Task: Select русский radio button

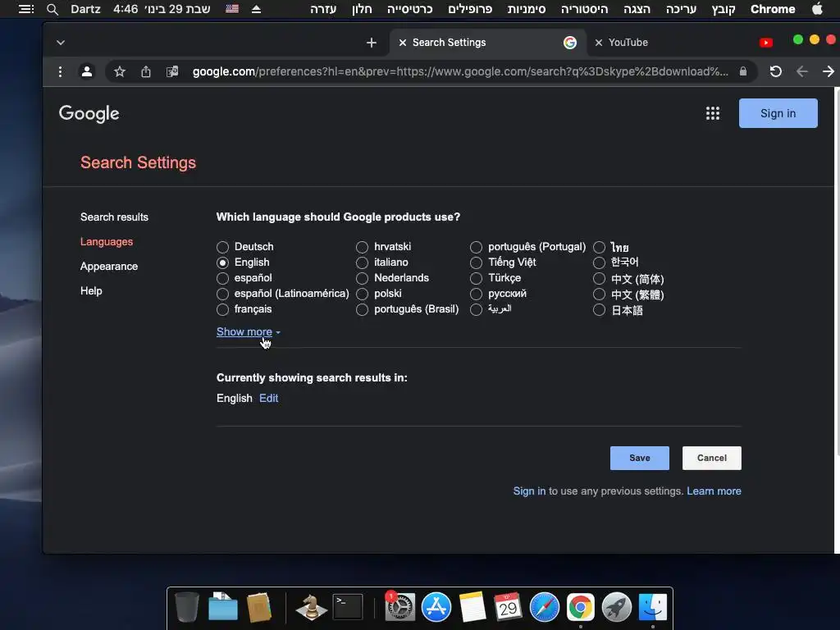Action: (x=476, y=294)
